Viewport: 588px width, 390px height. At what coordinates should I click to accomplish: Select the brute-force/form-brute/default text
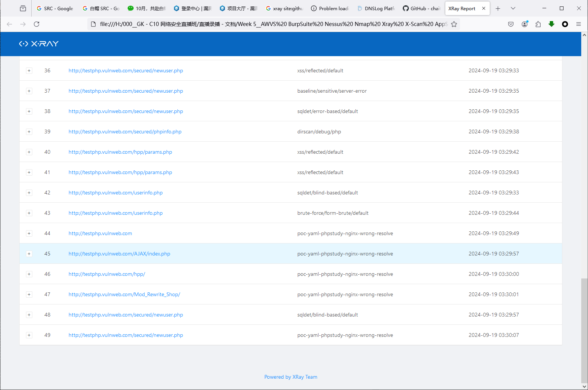333,213
